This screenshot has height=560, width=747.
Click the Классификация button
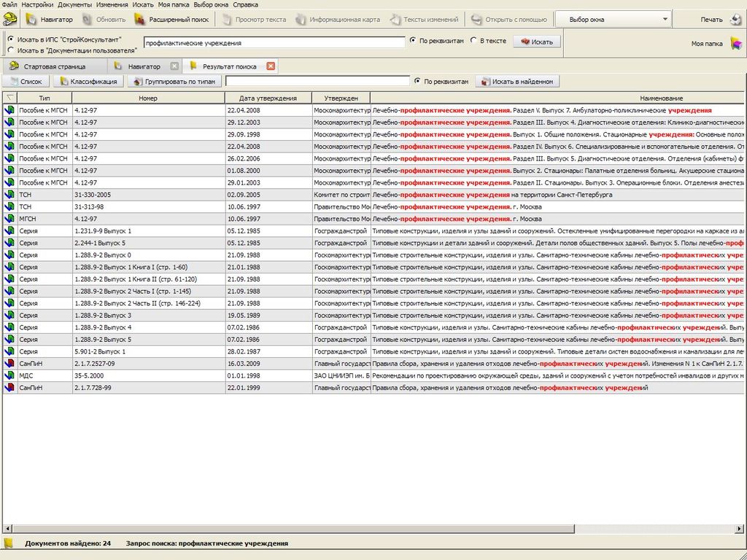point(88,82)
